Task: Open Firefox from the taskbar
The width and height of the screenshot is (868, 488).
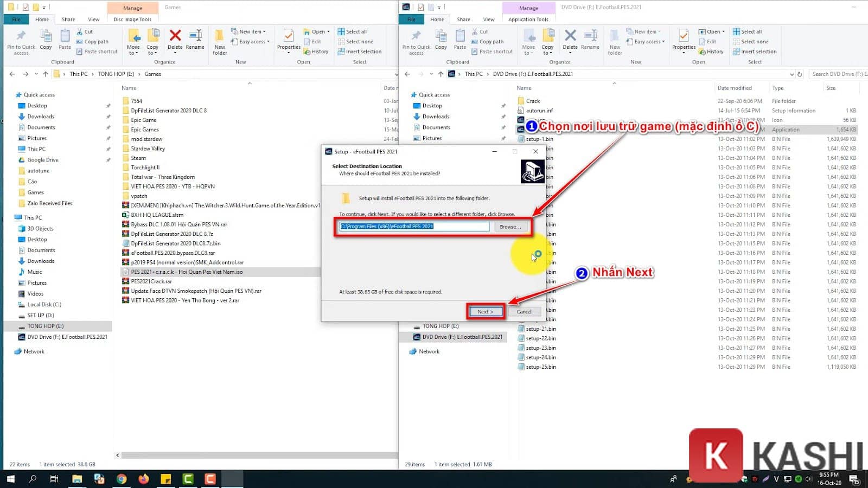Action: point(144,479)
